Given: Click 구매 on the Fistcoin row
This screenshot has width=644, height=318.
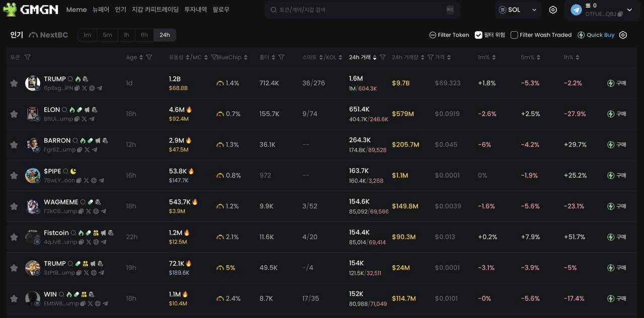Looking at the screenshot, I should (617, 237).
